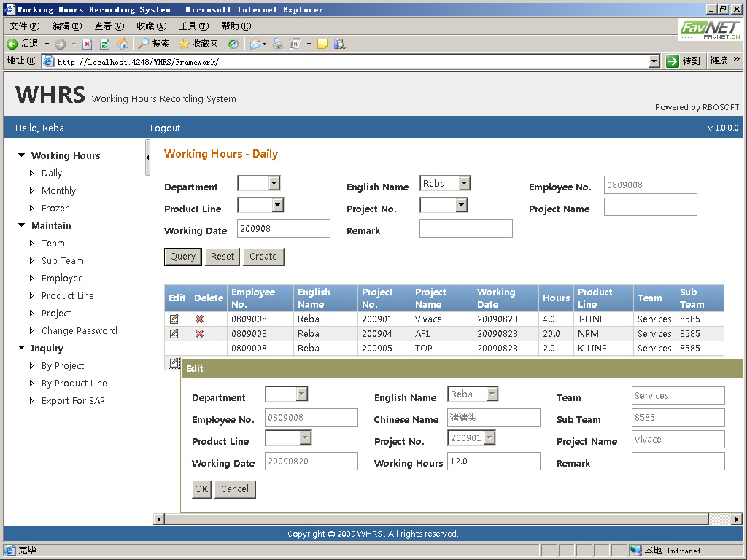Open By Product Line under Inquiry
The image size is (747, 560).
click(x=74, y=383)
